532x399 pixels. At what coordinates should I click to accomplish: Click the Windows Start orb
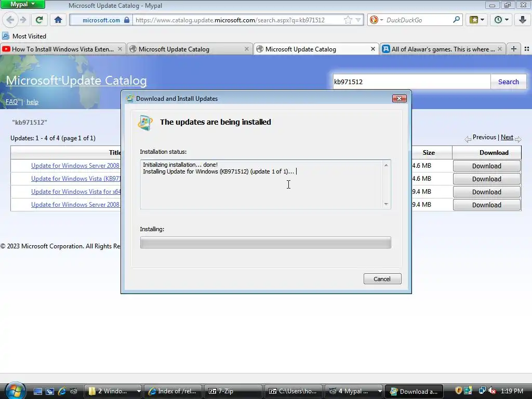coord(15,391)
